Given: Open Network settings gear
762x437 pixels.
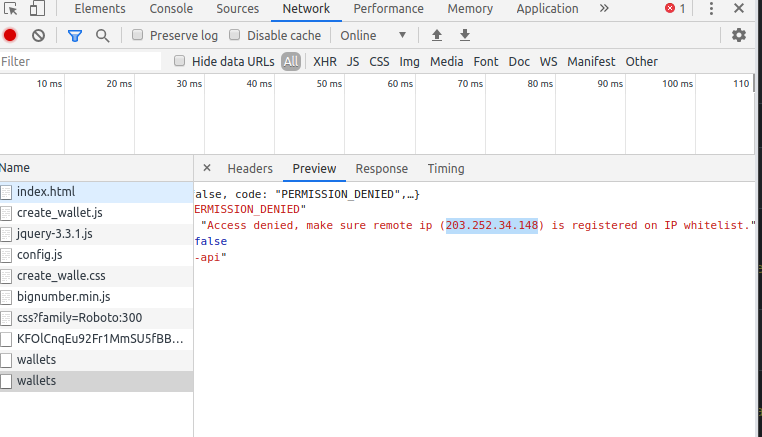Looking at the screenshot, I should click(739, 35).
